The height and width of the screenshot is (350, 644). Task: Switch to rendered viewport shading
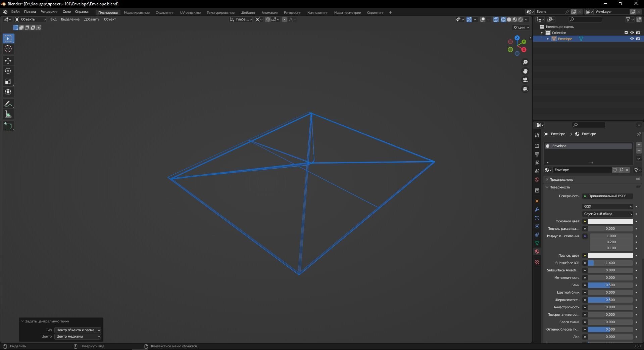[521, 19]
